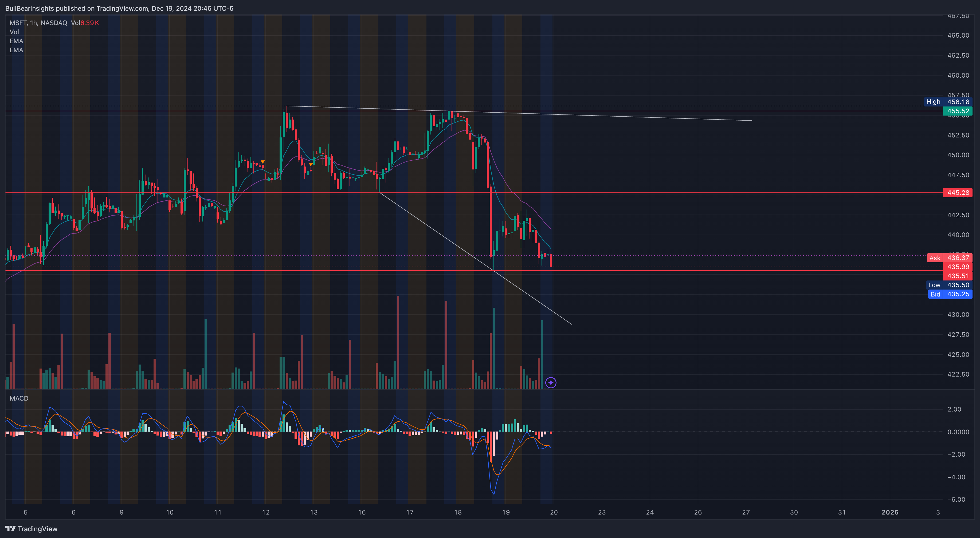Click the 460.00 price axis value
The width and height of the screenshot is (980, 538).
958,75
